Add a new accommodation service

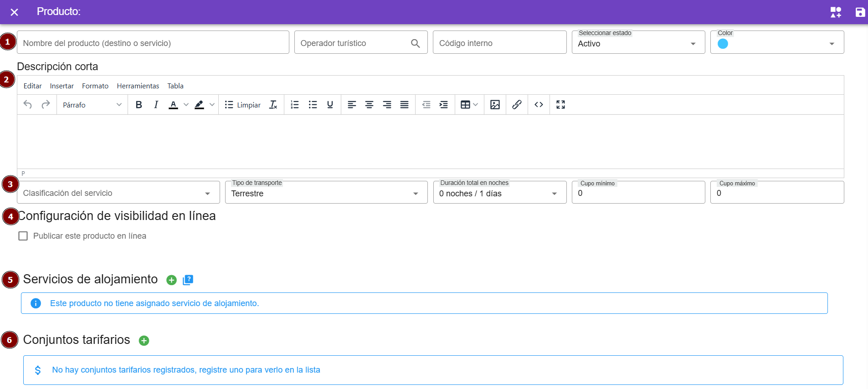click(x=171, y=280)
